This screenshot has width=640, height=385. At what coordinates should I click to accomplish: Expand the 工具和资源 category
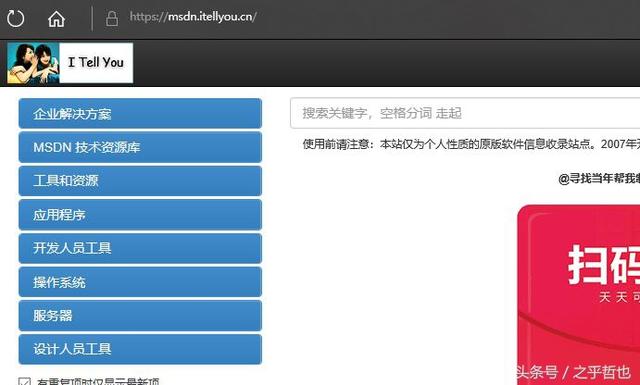140,181
